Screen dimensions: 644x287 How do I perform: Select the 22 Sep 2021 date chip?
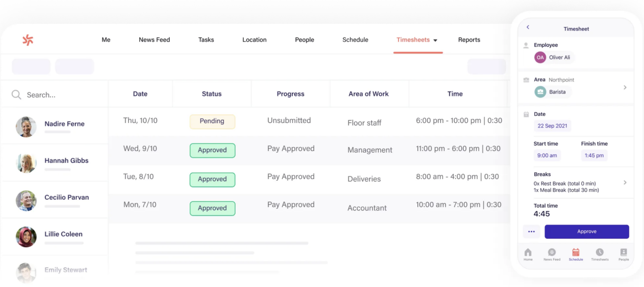552,125
